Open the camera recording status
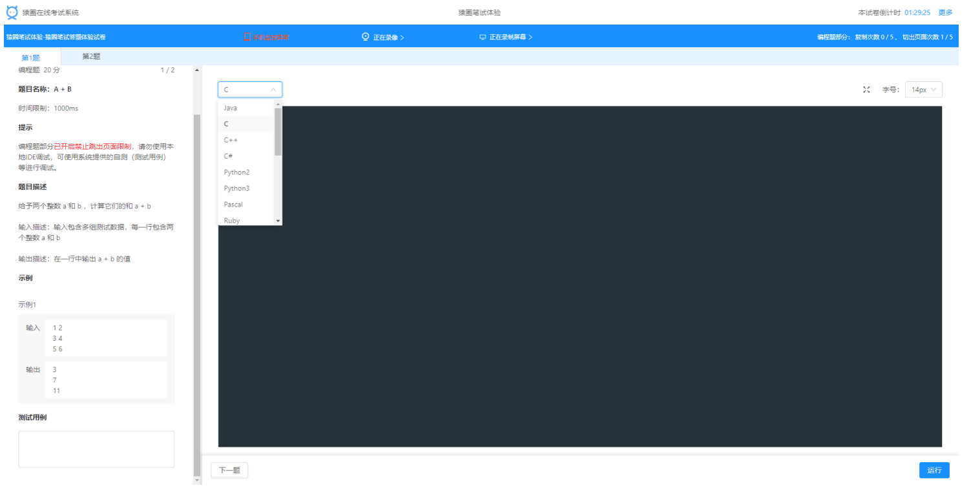This screenshot has width=980, height=499. click(x=383, y=37)
